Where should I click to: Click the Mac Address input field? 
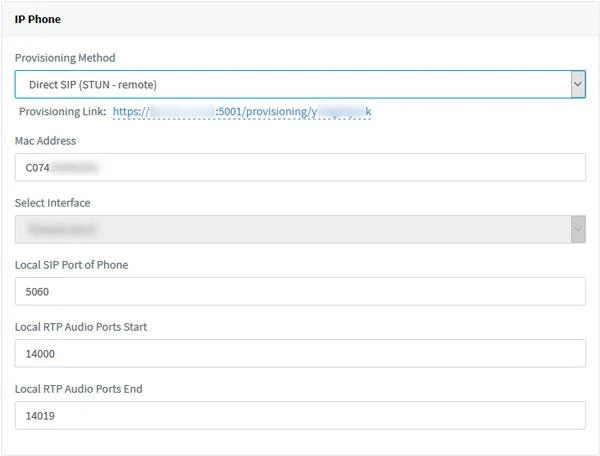(x=300, y=167)
